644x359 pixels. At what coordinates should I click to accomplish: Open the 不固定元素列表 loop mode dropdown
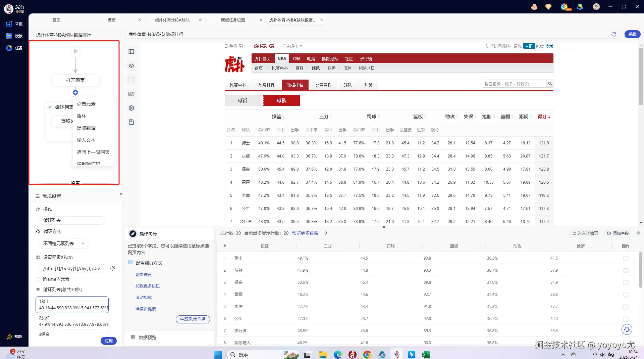point(64,243)
